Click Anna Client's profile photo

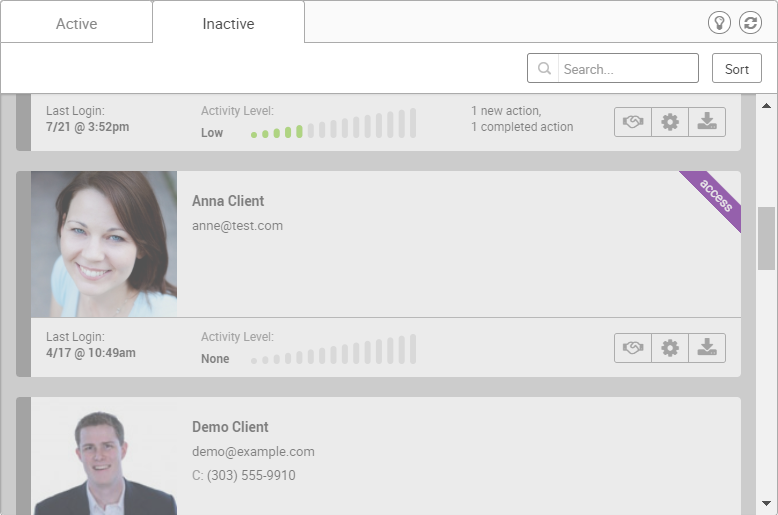pos(104,244)
